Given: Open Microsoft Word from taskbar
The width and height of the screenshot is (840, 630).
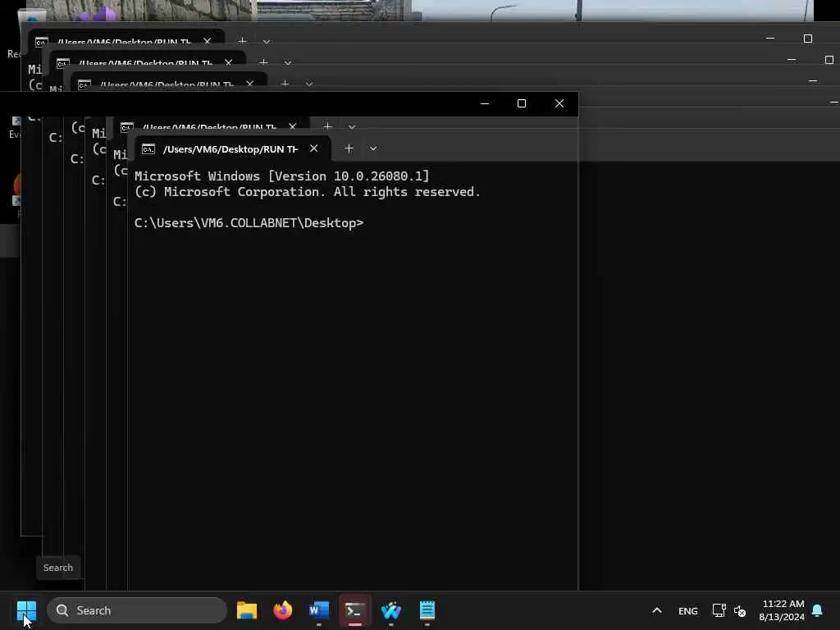Looking at the screenshot, I should [x=319, y=610].
